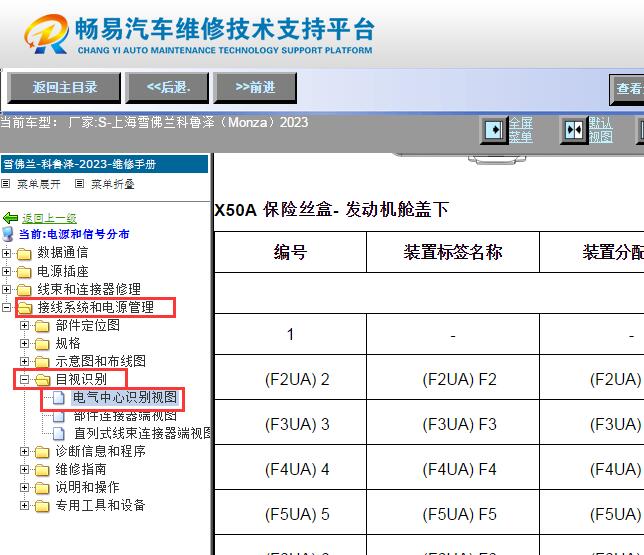Expand the 专用工具和设备 node
The image size is (644, 555).
point(24,505)
